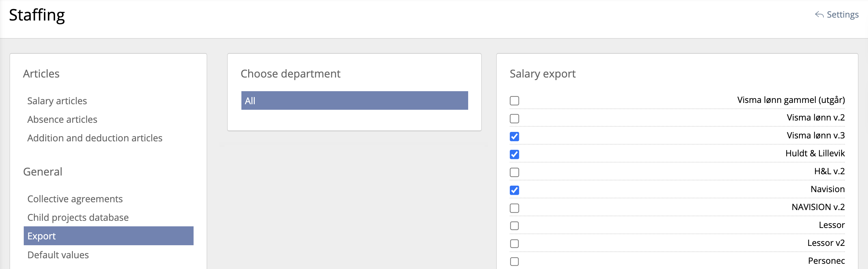Return to Settings via top link
The width and height of the screenshot is (868, 269).
[x=842, y=15]
